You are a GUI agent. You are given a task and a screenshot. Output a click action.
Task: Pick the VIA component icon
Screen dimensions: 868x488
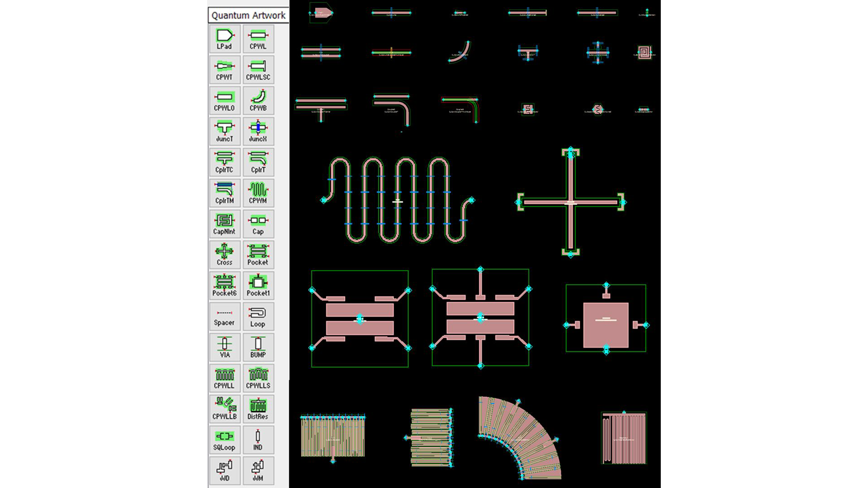[225, 346]
